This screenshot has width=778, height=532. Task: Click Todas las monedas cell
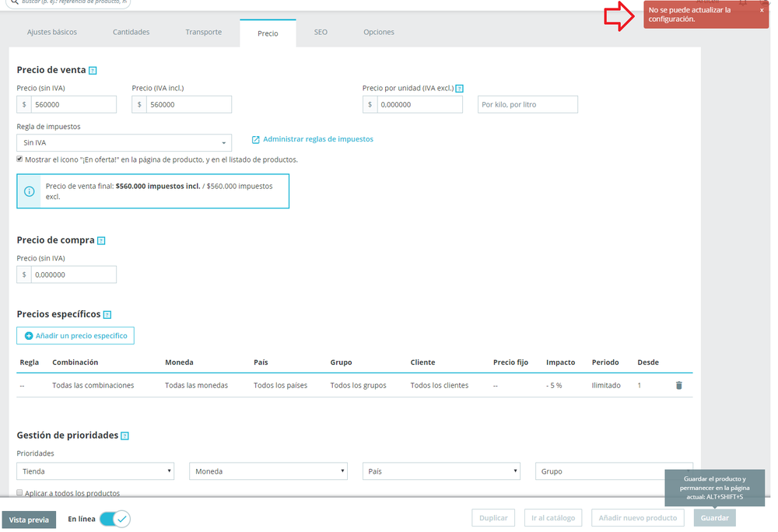click(x=197, y=385)
